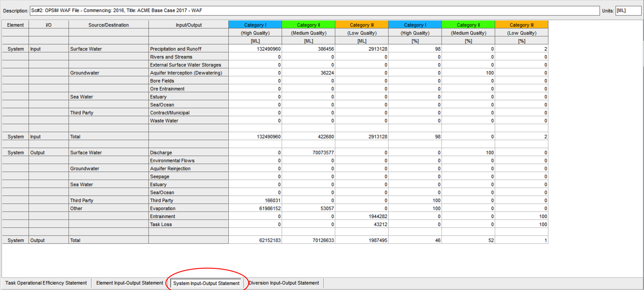Click the Element column header
Screen dimensions: 644x290
click(x=16, y=25)
